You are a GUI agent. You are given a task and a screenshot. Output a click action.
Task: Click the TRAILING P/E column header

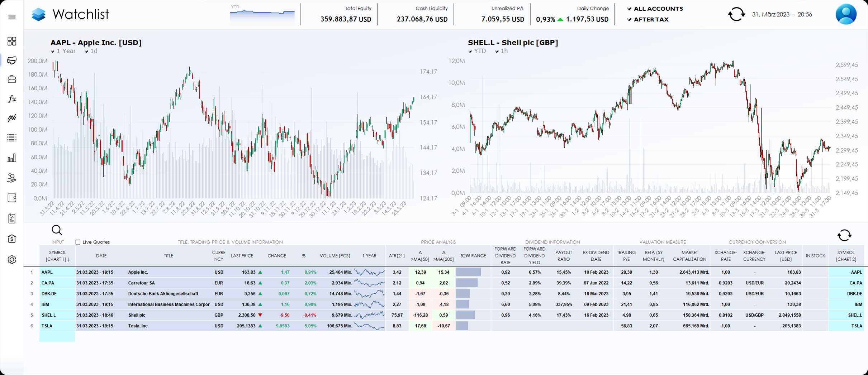(x=626, y=256)
